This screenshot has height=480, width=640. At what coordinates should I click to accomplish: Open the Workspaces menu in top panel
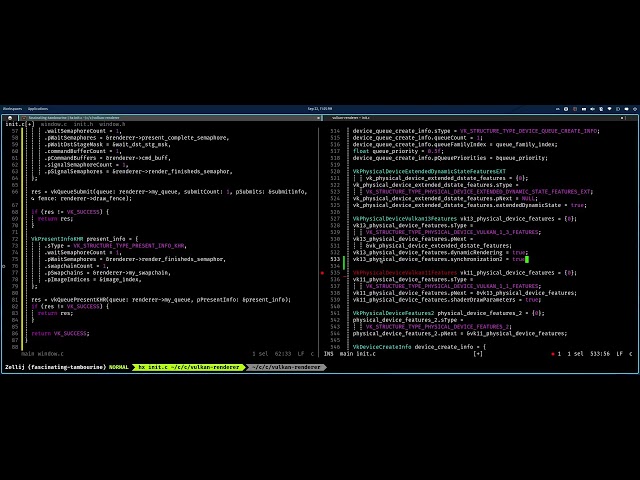point(13,109)
